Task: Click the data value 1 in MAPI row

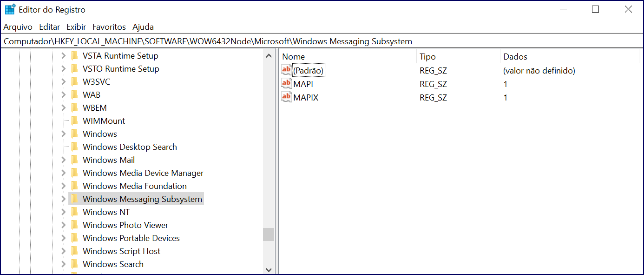Action: 506,84
